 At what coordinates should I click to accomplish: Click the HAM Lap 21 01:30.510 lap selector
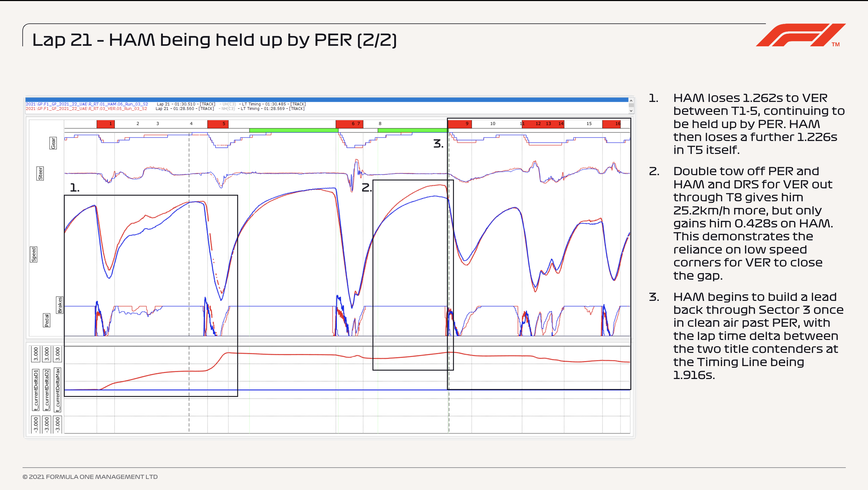[186, 104]
